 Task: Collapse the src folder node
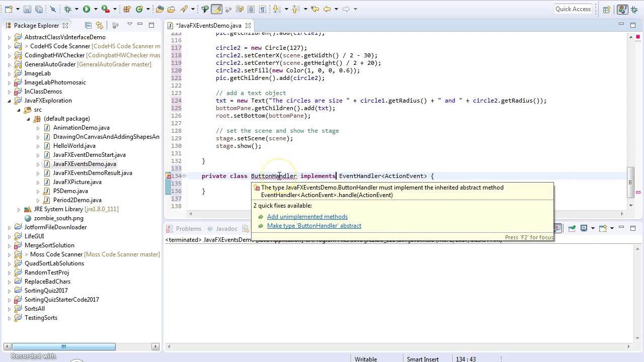pos(19,110)
